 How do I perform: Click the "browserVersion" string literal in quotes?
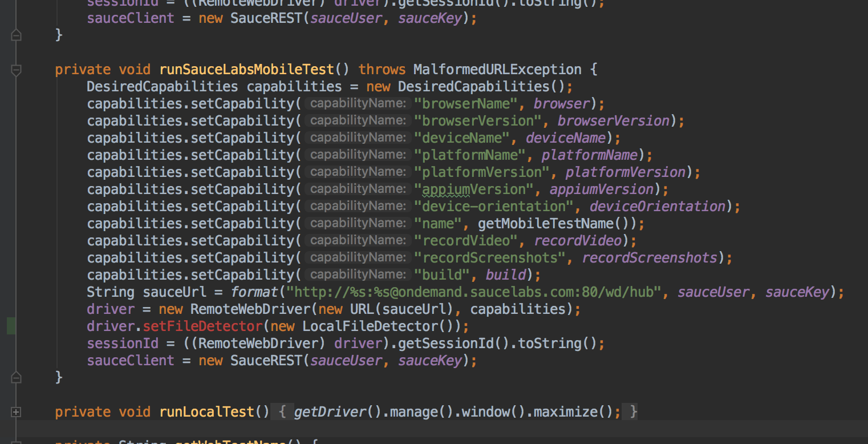point(477,121)
